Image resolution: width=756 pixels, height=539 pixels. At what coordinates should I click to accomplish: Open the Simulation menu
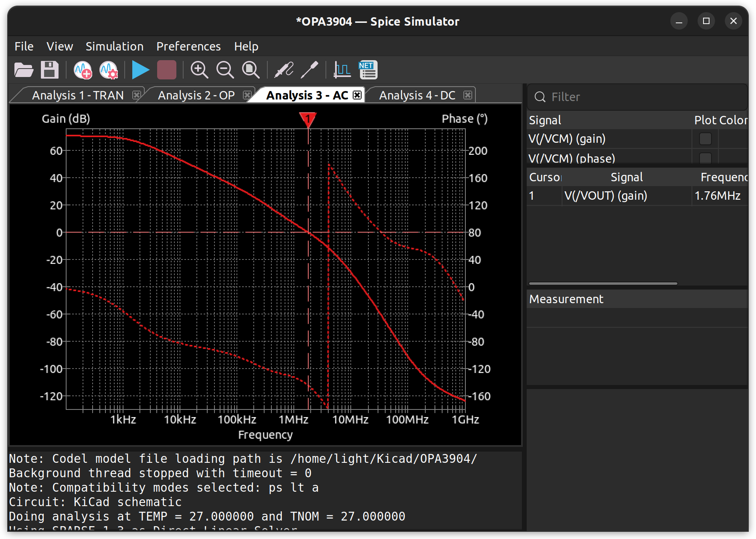pos(114,47)
